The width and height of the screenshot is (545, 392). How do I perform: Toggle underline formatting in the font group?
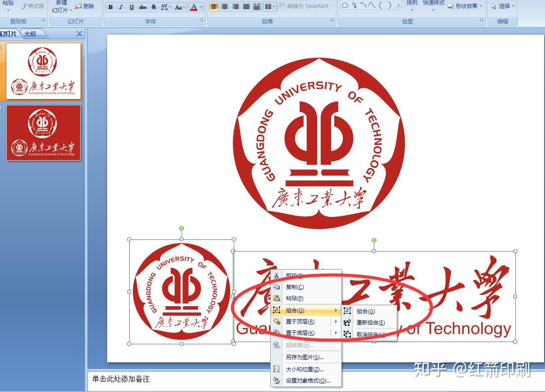pos(132,7)
